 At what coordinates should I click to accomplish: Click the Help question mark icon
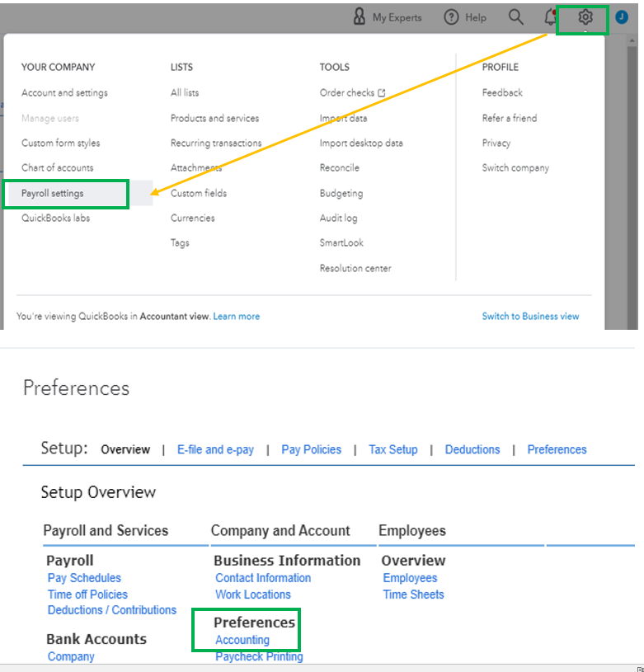click(451, 17)
